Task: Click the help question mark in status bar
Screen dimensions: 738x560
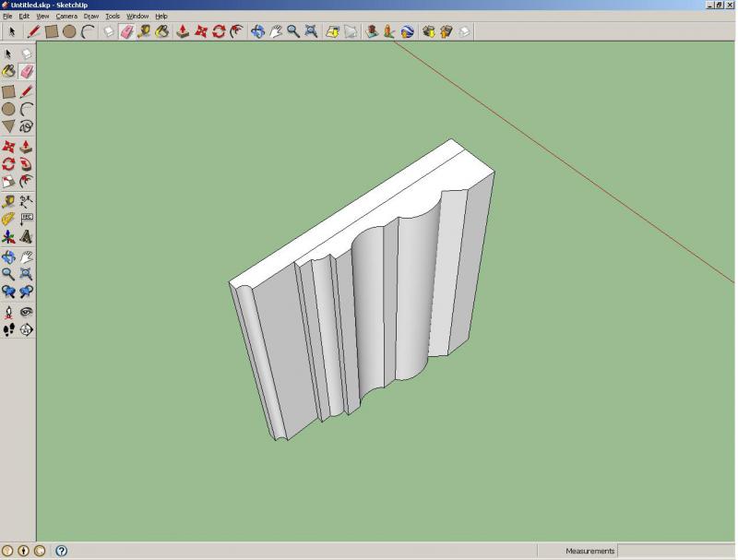Action: [61, 551]
